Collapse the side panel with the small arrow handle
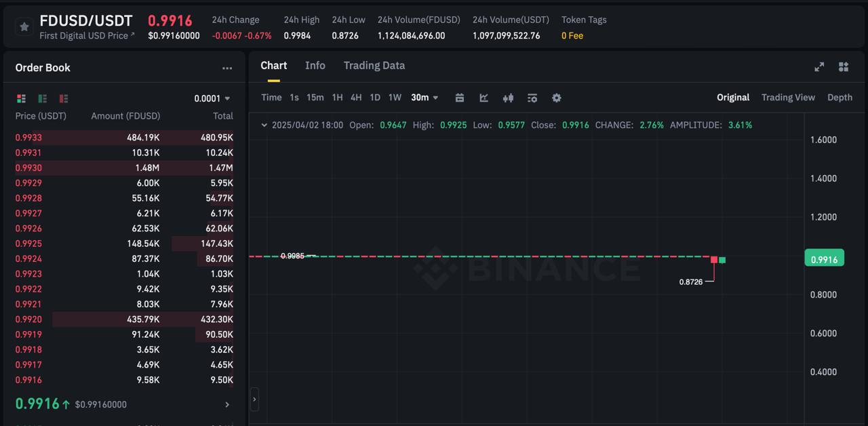Viewport: 868px width, 426px height. tap(254, 399)
